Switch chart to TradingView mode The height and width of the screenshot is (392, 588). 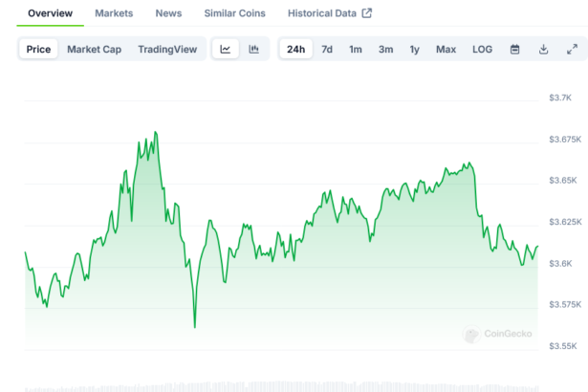[x=166, y=50]
